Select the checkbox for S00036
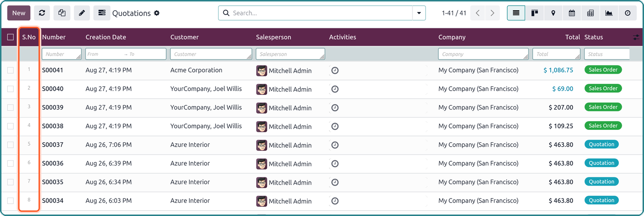Screen dimensions: 644x216 click(x=11, y=163)
